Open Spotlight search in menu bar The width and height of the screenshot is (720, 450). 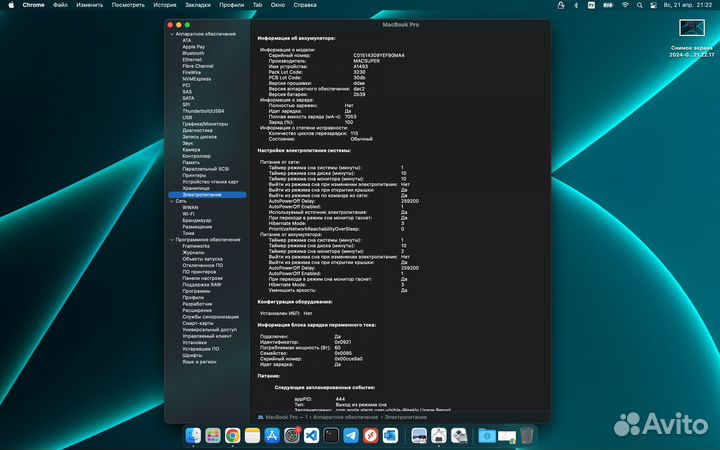tap(640, 5)
